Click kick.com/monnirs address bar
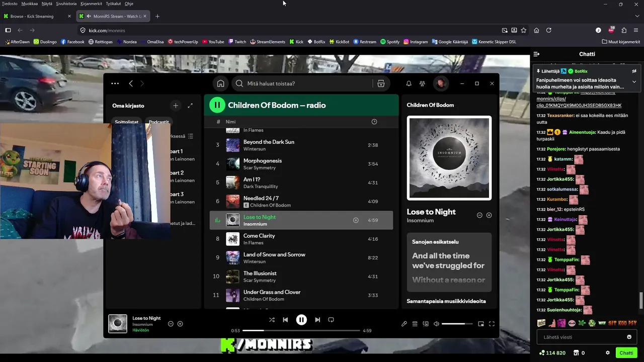The image size is (644, 362). [x=292, y=30]
